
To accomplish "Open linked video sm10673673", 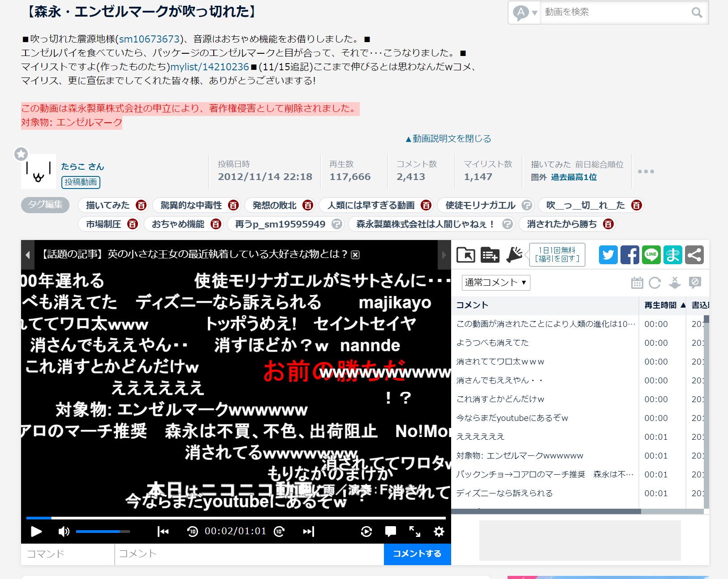I will coord(149,39).
